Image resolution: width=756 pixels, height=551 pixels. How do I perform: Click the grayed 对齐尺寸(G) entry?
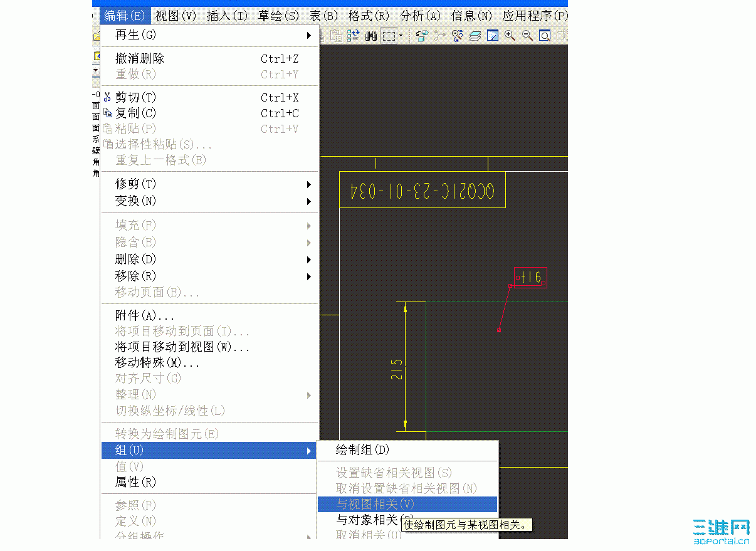[x=209, y=378]
